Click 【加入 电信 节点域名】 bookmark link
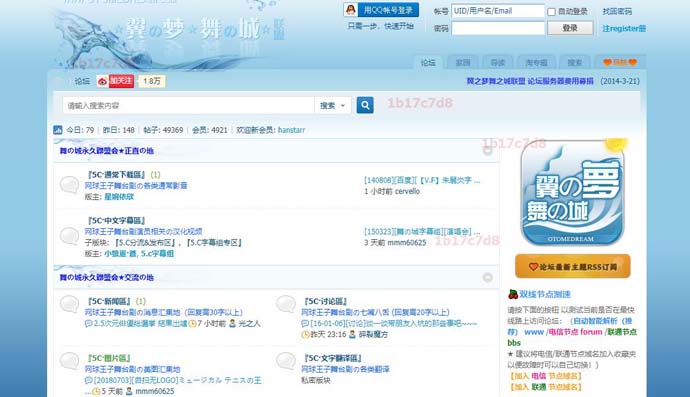 (x=546, y=376)
